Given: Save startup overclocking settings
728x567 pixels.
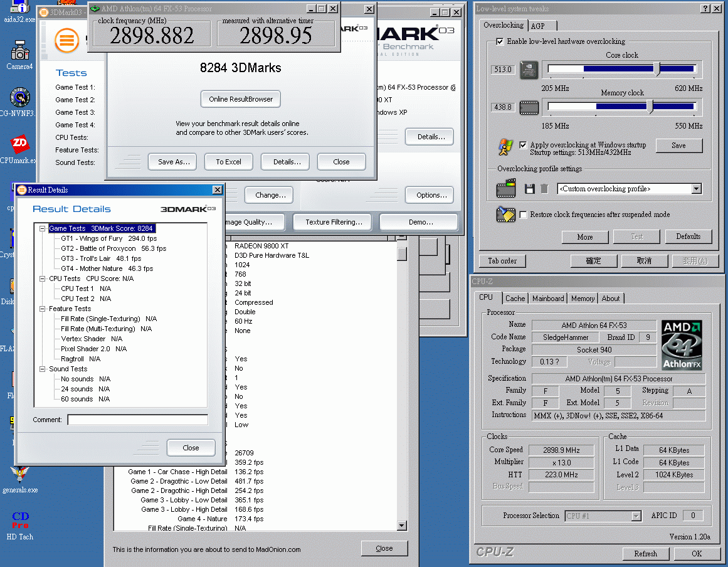Looking at the screenshot, I should pos(679,146).
